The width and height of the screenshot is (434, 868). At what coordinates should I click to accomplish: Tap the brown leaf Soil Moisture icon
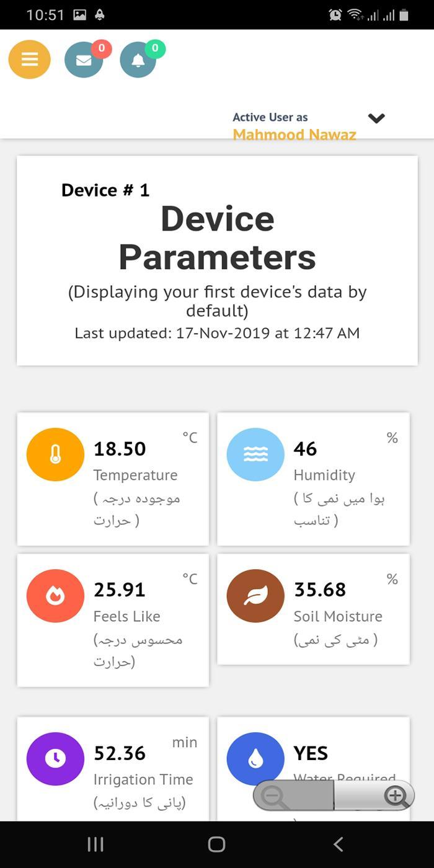(x=255, y=596)
